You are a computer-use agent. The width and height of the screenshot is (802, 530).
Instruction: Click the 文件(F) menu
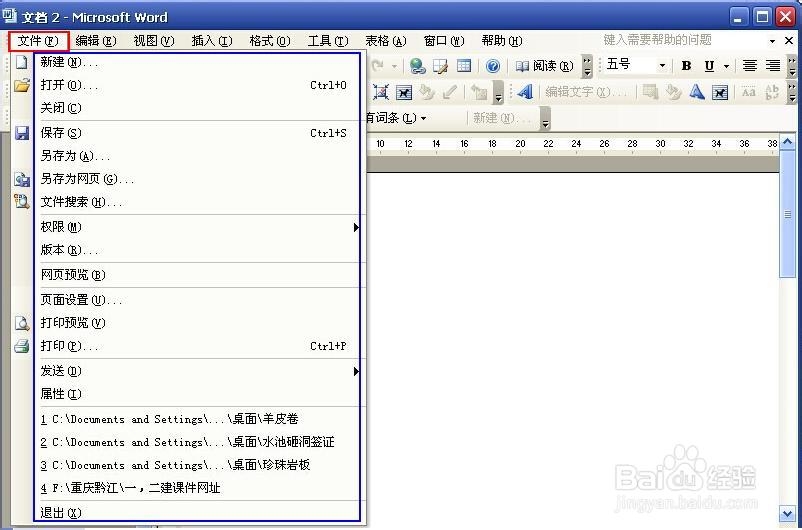tap(38, 40)
